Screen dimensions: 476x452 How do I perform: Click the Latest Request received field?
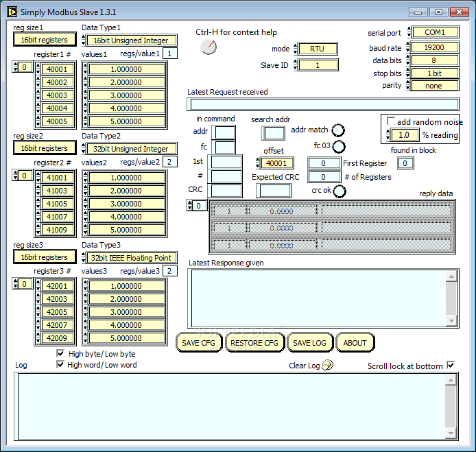click(x=324, y=104)
